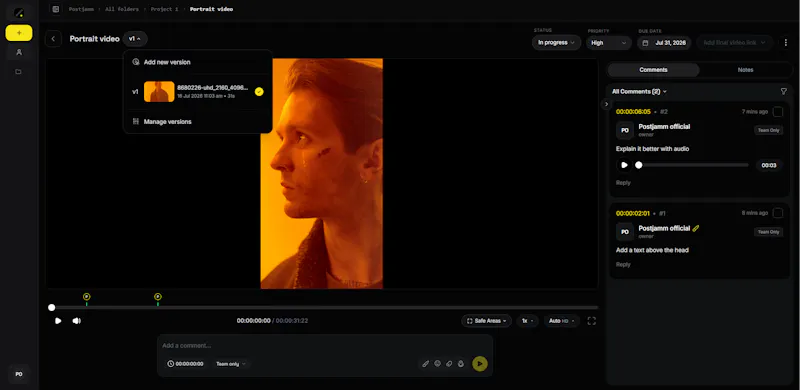This screenshot has height=390, width=800.
Task: Click the first comment marker on timeline
Action: pyautogui.click(x=86, y=297)
